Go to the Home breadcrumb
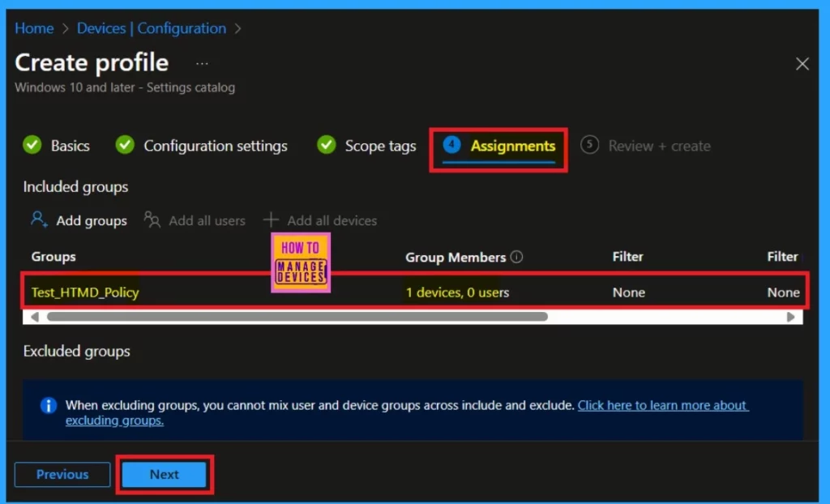 click(x=34, y=28)
